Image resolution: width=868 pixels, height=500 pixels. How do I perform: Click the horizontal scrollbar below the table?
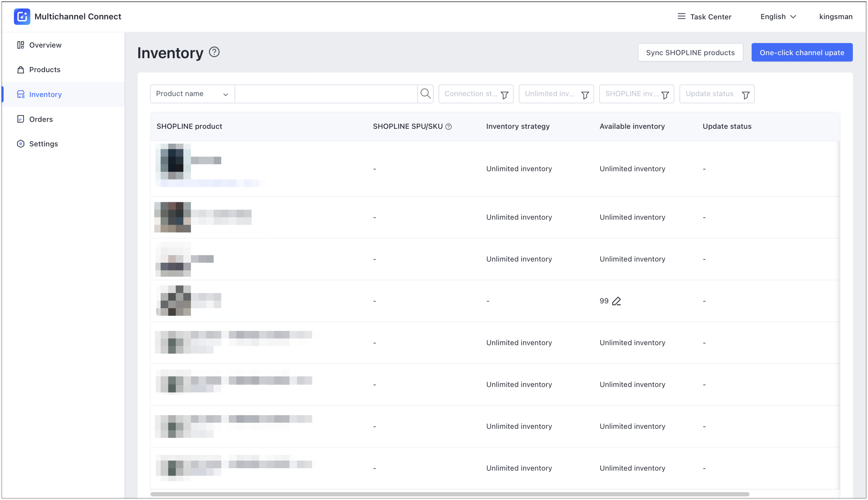(449, 494)
